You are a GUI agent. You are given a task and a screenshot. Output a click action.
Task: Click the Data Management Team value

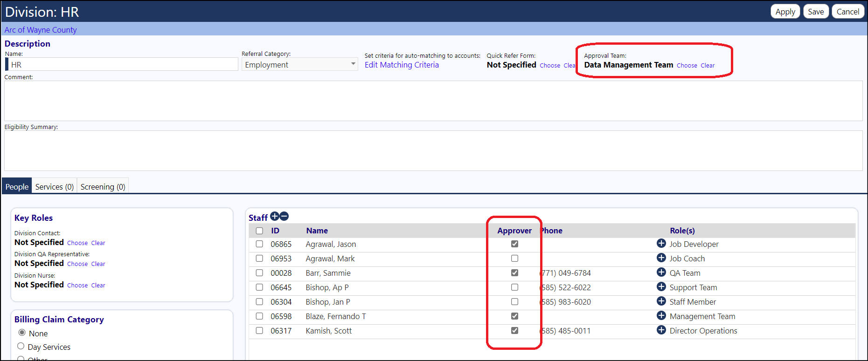(628, 65)
